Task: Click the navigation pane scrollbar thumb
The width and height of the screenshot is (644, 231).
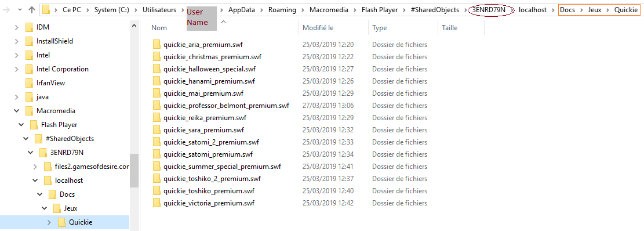Action: pyautogui.click(x=134, y=170)
